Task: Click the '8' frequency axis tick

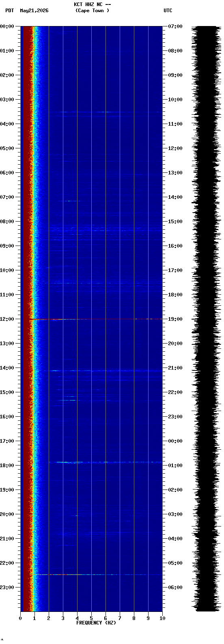Action: (x=134, y=618)
